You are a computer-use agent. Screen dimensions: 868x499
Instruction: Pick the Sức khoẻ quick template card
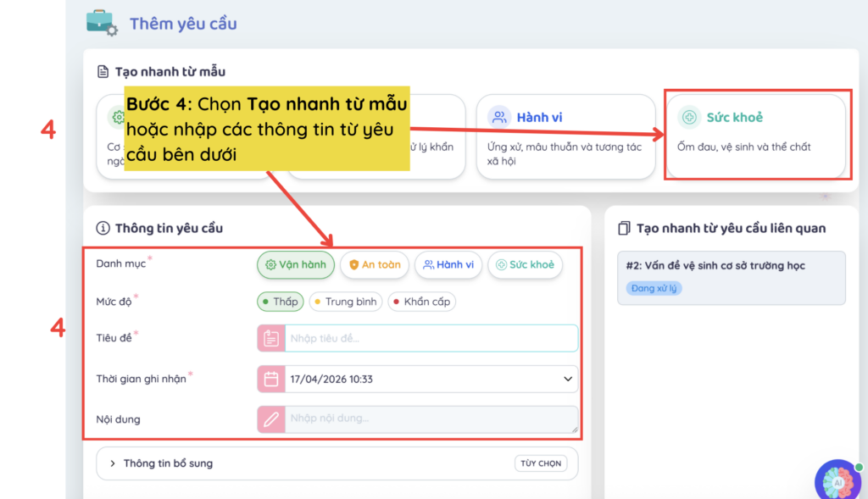pyautogui.click(x=756, y=136)
